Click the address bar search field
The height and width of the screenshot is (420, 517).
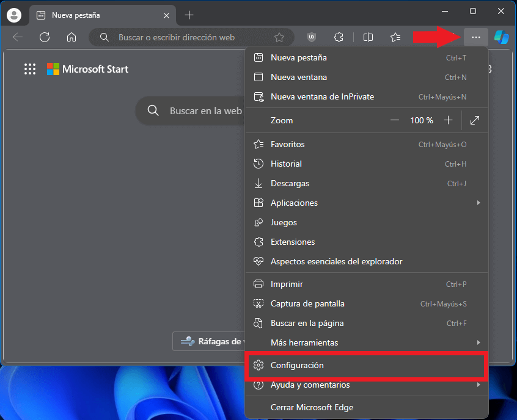coord(191,37)
